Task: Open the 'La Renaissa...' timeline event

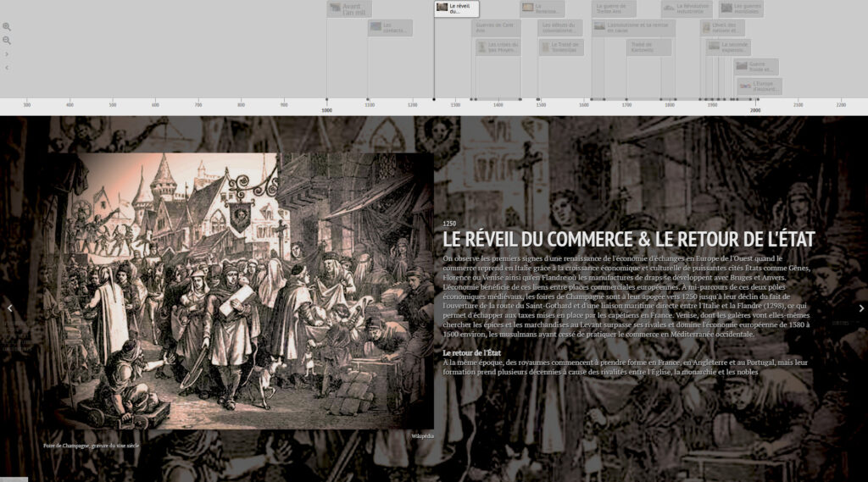Action: [x=542, y=8]
